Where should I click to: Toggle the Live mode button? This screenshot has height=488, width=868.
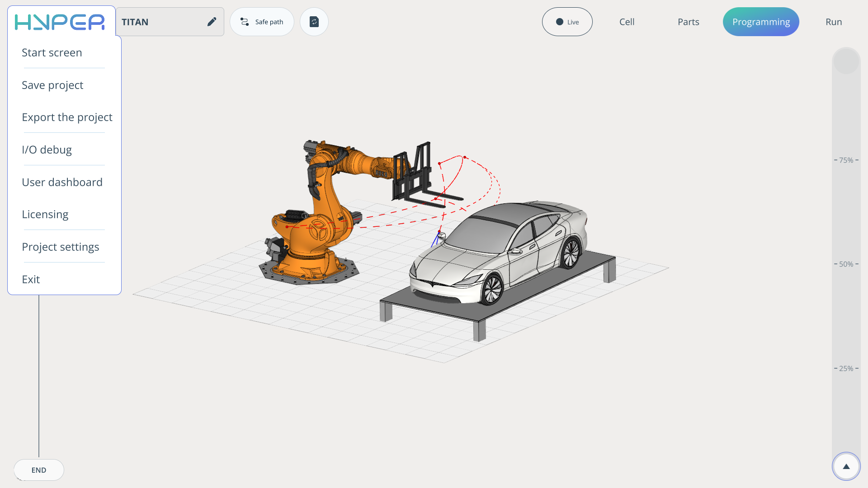(567, 22)
